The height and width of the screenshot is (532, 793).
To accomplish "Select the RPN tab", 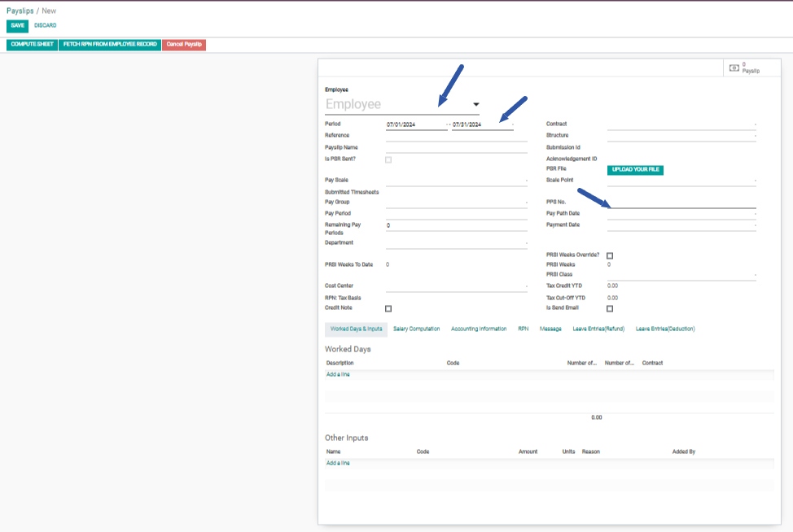I will click(523, 329).
